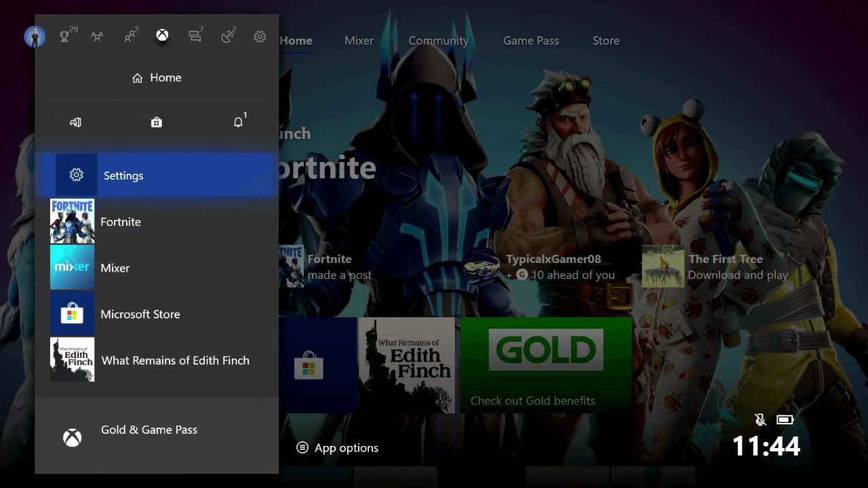Click the green Gold benefits tile
868x488 pixels.
(546, 365)
